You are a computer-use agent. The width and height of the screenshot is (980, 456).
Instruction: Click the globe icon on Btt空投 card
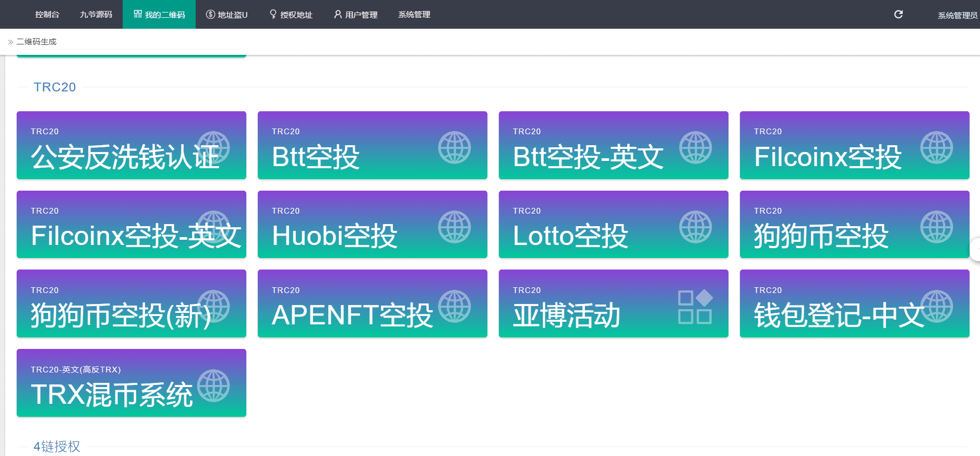point(454,147)
